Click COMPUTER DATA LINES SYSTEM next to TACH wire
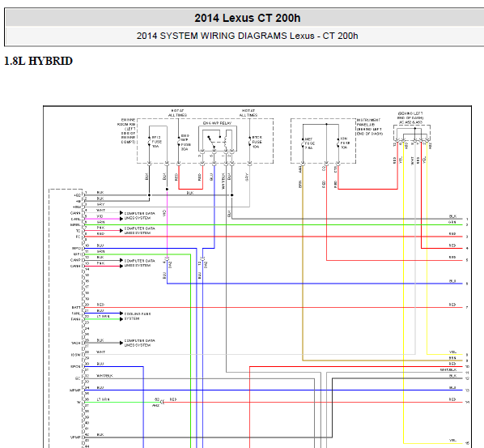This screenshot has height=448, width=484. [x=139, y=343]
